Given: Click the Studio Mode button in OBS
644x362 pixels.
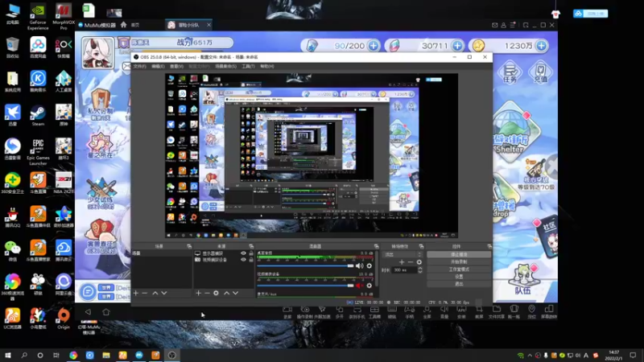Looking at the screenshot, I should [x=459, y=269].
